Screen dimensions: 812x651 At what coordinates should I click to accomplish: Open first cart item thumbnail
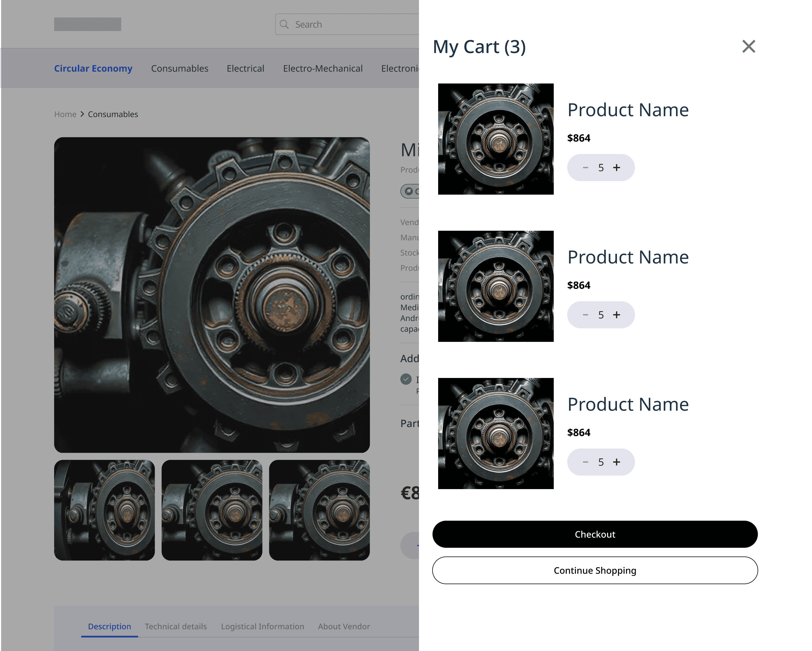pyautogui.click(x=496, y=139)
